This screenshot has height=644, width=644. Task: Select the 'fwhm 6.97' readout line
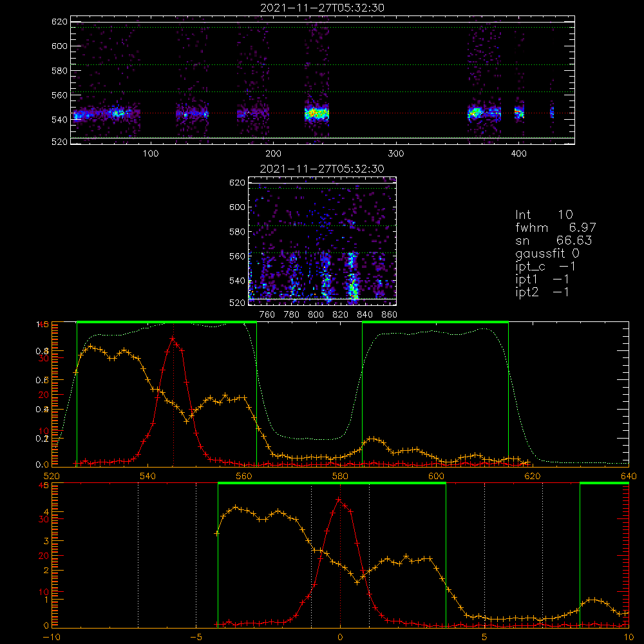click(x=555, y=227)
